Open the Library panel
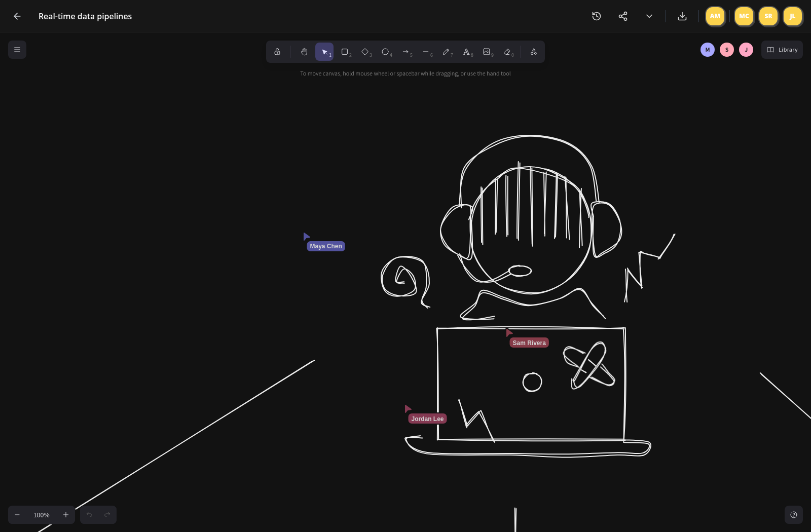This screenshot has width=811, height=532. (782, 50)
